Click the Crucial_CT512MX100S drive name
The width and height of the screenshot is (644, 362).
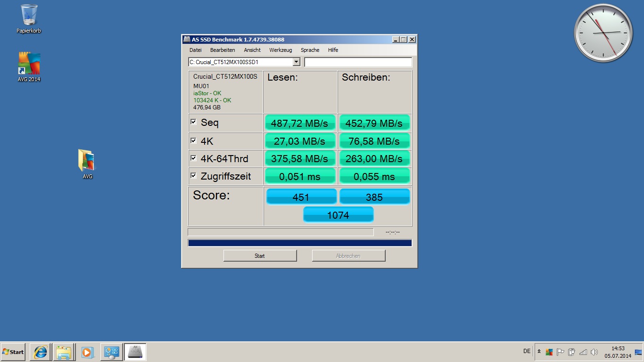point(225,76)
